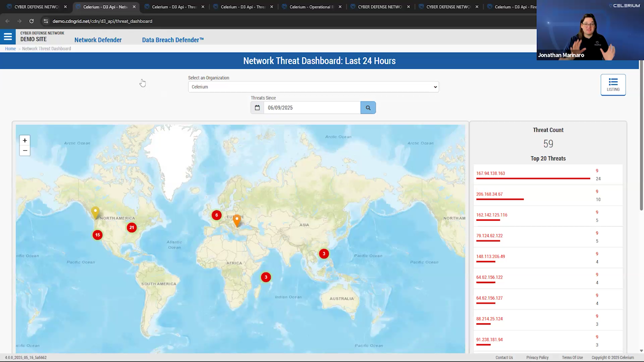Select the Celerium - D3 Api - Netw tab
This screenshot has width=644, height=362.
coord(106,7)
